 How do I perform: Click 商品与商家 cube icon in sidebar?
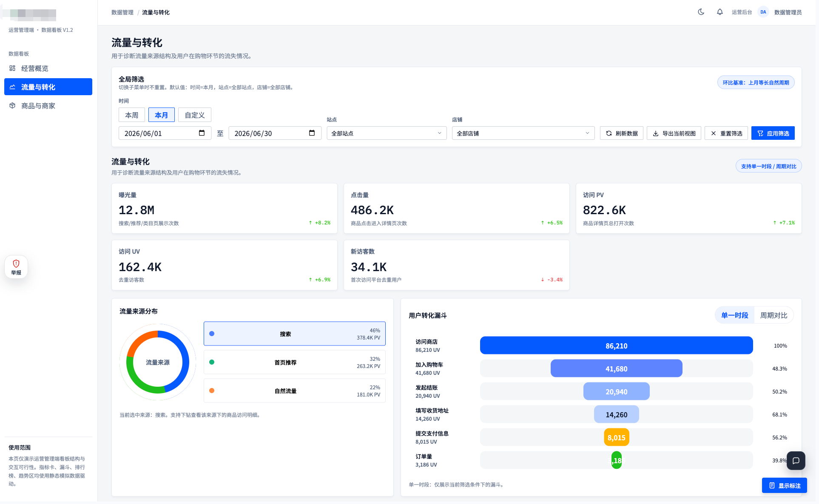click(12, 105)
